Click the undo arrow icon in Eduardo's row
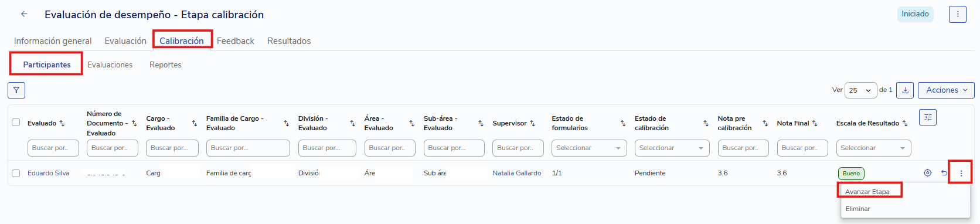This screenshot has height=224, width=980. coord(944,173)
